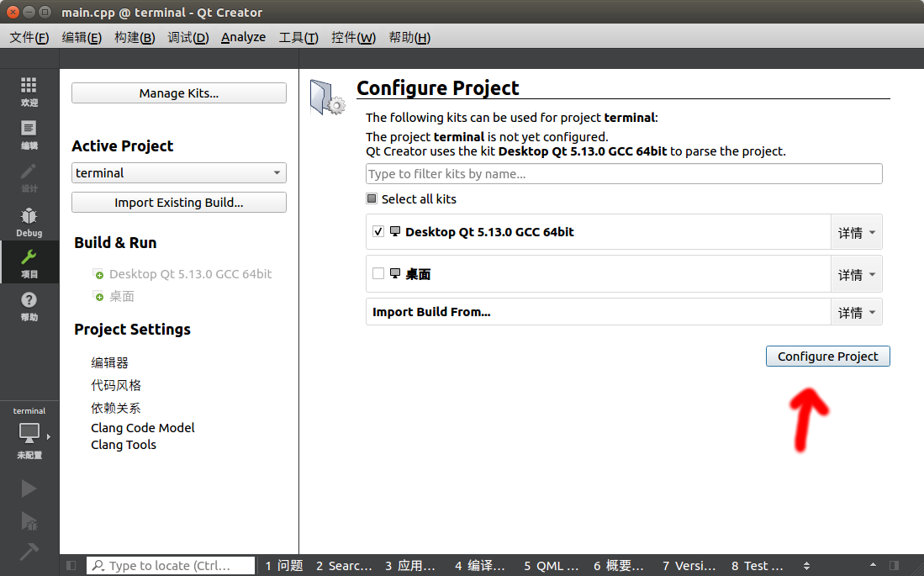Open the output panes up-down selector
924x576 pixels.
pos(806,566)
